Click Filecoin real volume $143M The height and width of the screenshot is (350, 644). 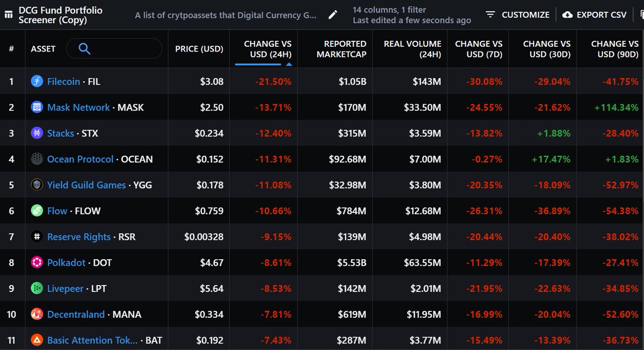(427, 82)
